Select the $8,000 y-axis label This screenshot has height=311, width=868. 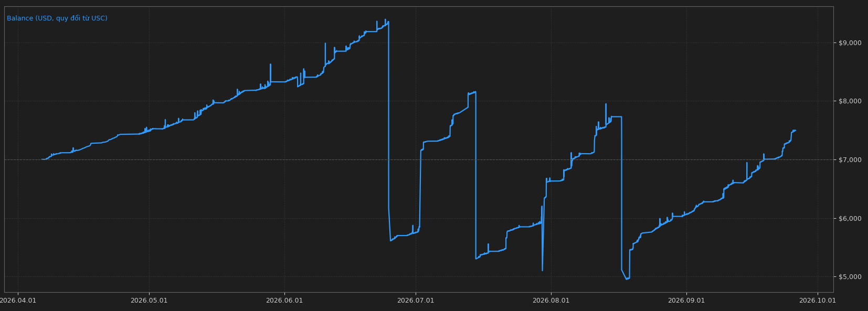[x=850, y=101]
